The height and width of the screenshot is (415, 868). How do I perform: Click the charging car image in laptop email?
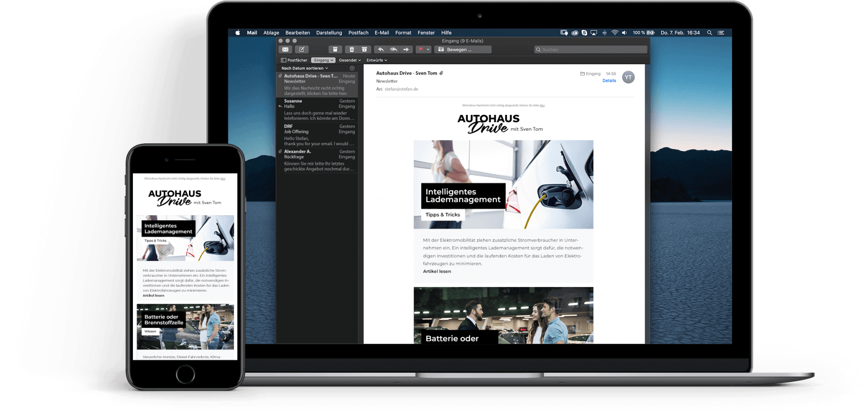click(x=503, y=184)
